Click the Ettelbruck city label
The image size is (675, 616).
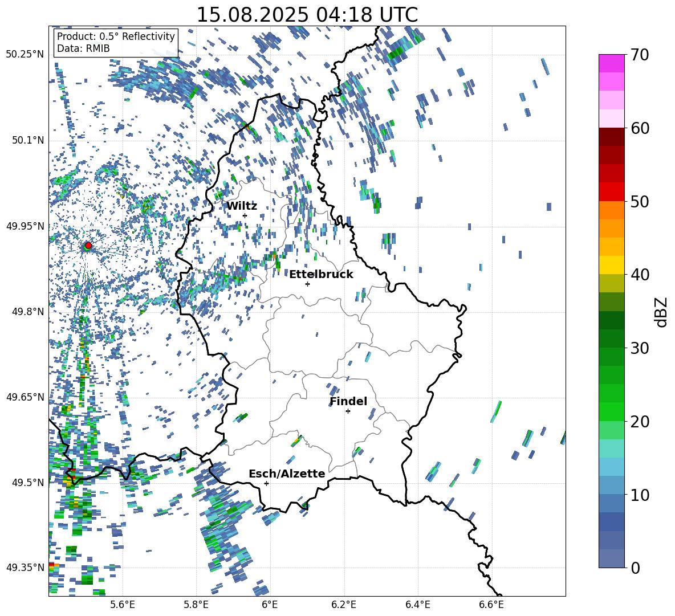pyautogui.click(x=321, y=275)
